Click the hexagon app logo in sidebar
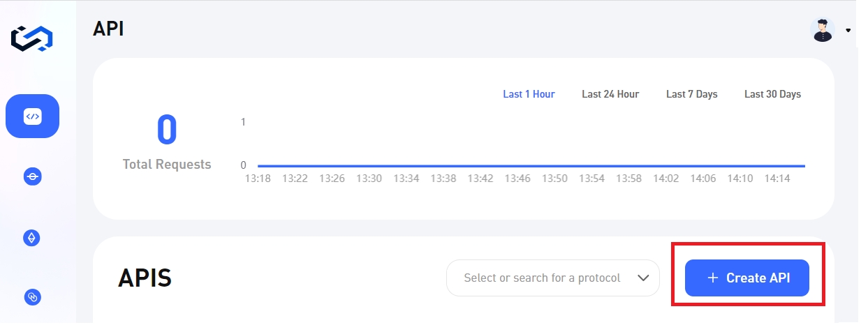Image resolution: width=868 pixels, height=332 pixels. click(x=32, y=39)
